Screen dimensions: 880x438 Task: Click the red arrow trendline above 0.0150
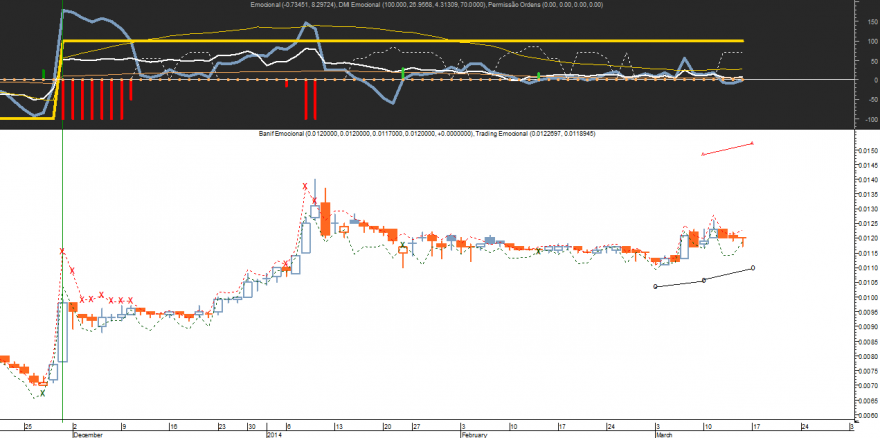(727, 148)
